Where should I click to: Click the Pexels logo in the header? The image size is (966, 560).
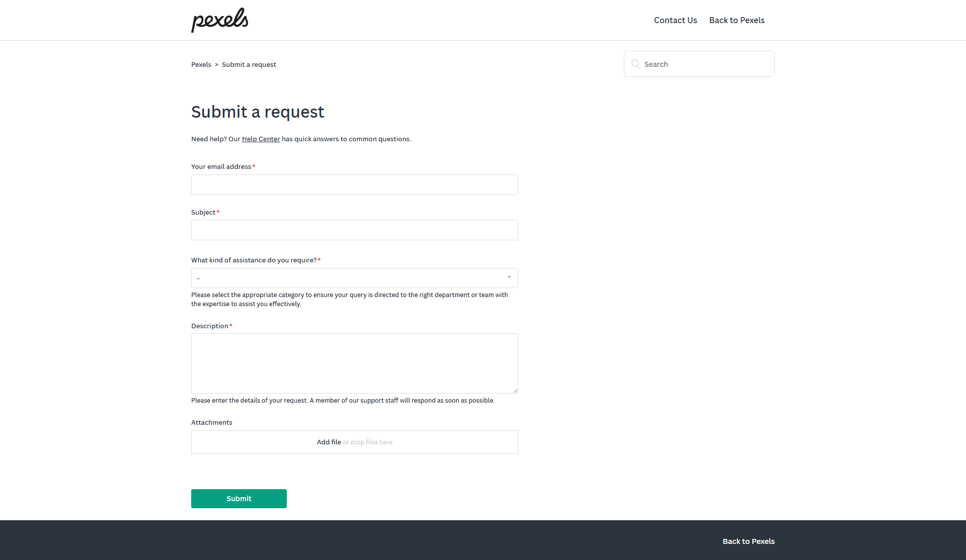[x=220, y=20]
